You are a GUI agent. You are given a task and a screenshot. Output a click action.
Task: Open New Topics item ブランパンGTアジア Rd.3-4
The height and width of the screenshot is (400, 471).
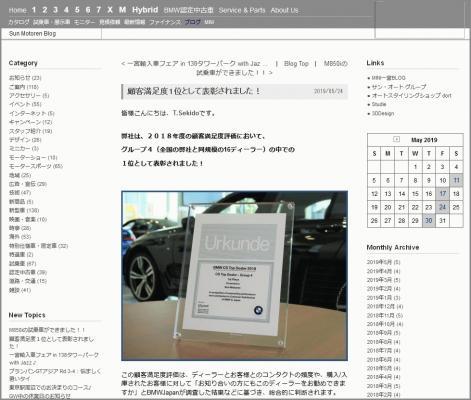[x=55, y=375]
